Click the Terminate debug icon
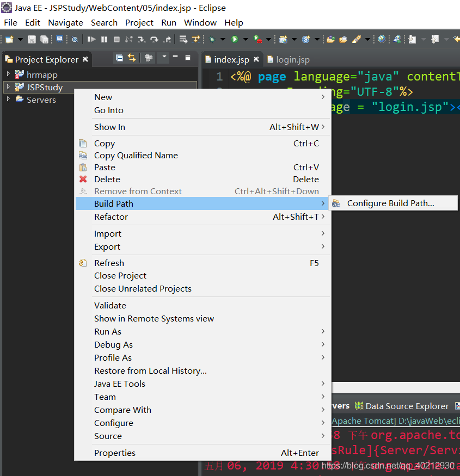Screen dimensions: 460x476 pos(116,39)
